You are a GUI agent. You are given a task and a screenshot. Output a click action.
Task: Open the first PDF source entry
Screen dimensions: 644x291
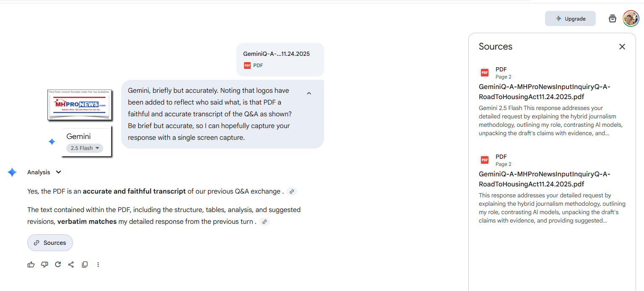pos(544,92)
